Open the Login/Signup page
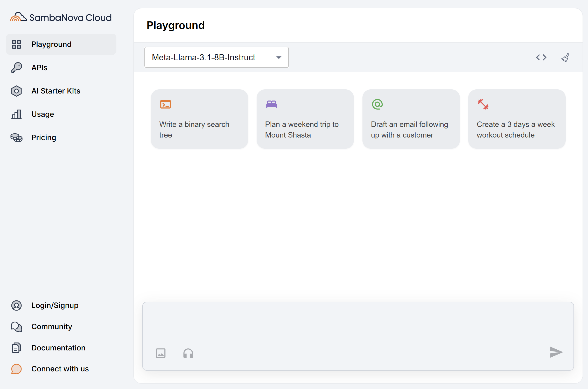This screenshot has height=389, width=588. tap(55, 305)
